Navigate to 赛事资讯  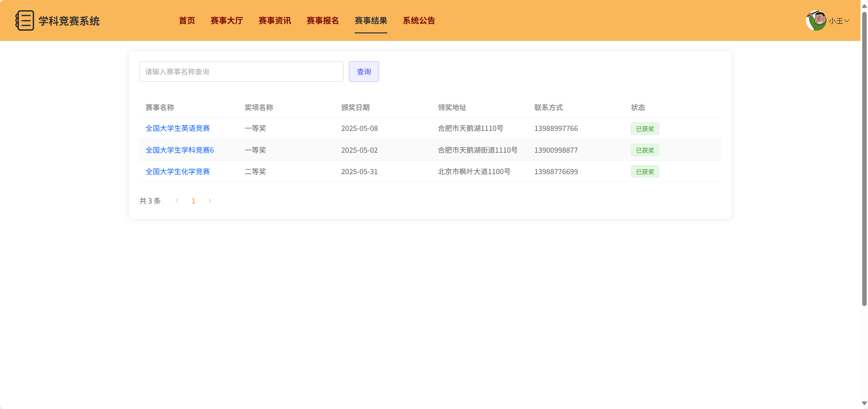pos(275,20)
